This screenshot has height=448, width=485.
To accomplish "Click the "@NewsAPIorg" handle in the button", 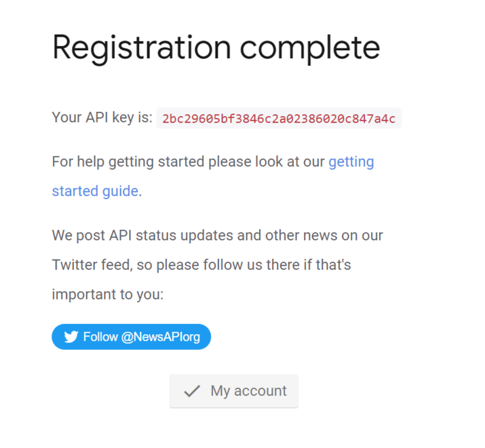I will pos(161,337).
